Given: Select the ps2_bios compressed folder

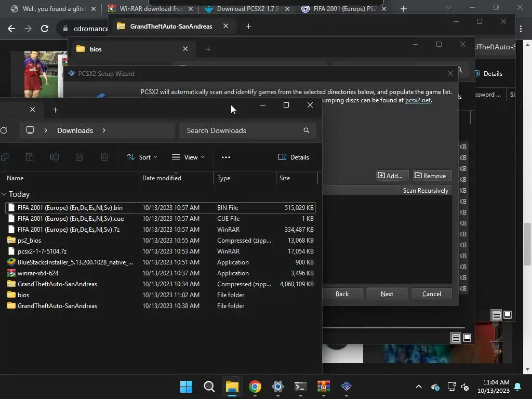Looking at the screenshot, I should pyautogui.click(x=161, y=240).
